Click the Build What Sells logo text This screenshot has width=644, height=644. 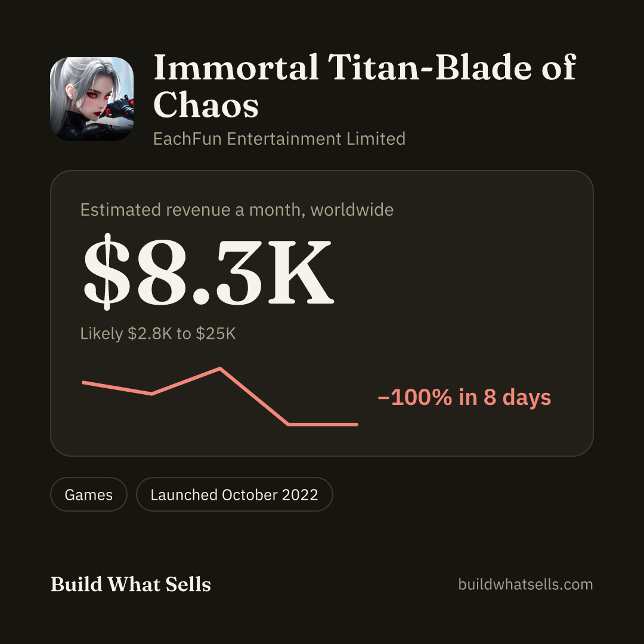point(131,584)
